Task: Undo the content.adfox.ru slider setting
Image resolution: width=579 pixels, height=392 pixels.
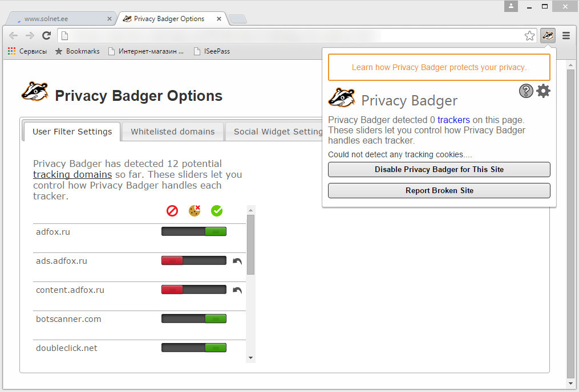Action: pos(237,290)
